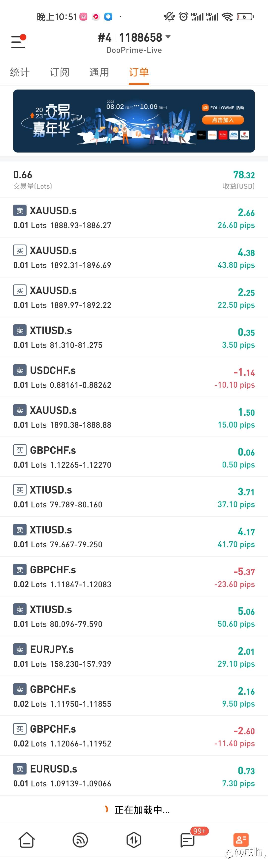Tap the home icon in bottom navigation
Viewport: 268px width, 868px height.
[27, 840]
